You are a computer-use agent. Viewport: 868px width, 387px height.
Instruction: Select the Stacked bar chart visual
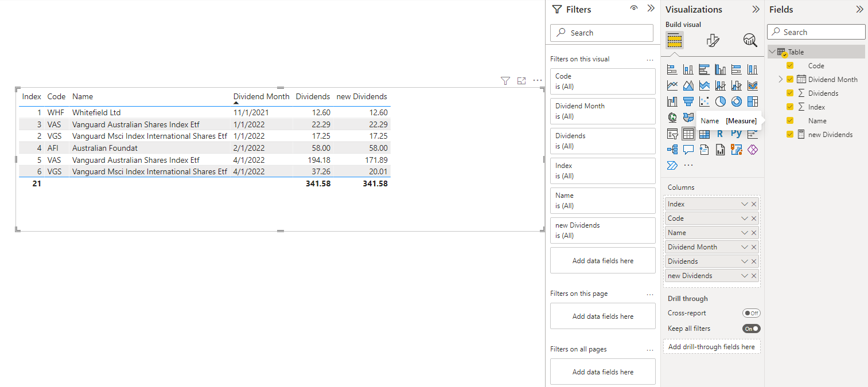point(672,69)
